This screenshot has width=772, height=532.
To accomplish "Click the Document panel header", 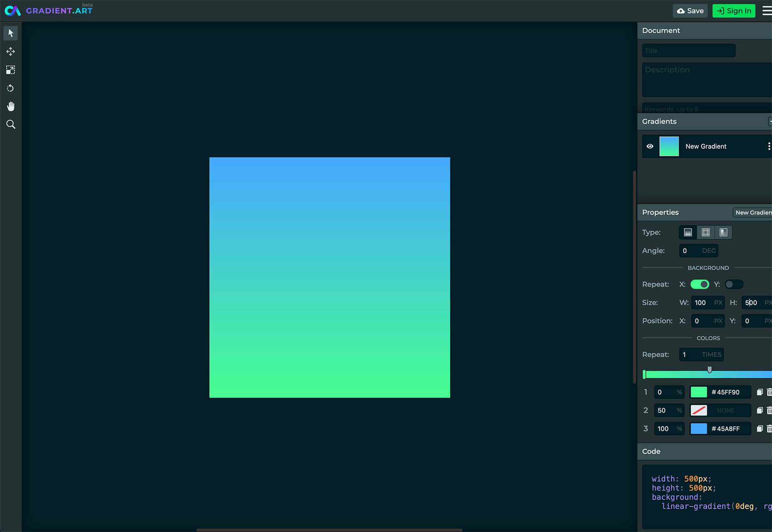I will pos(705,30).
